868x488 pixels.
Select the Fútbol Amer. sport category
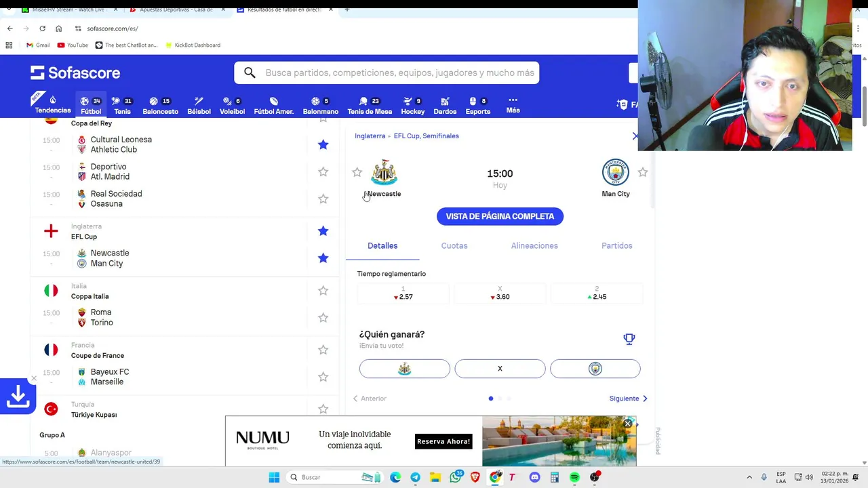coord(273,105)
